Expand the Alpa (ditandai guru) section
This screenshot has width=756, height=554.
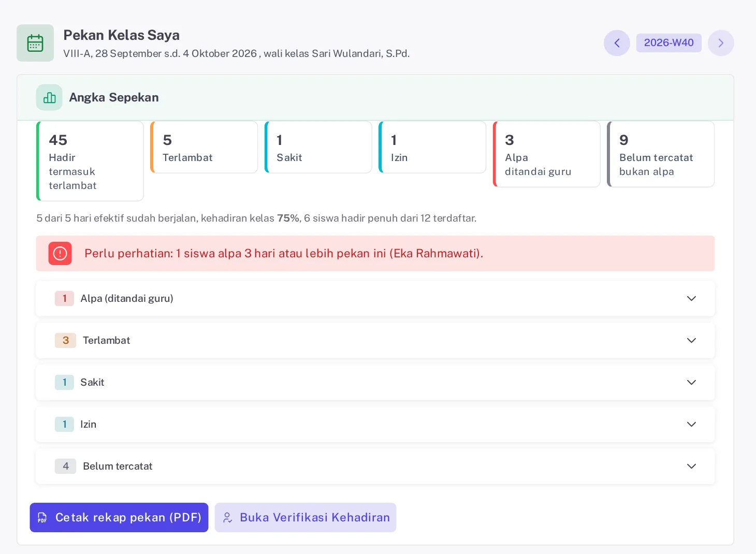coord(375,298)
